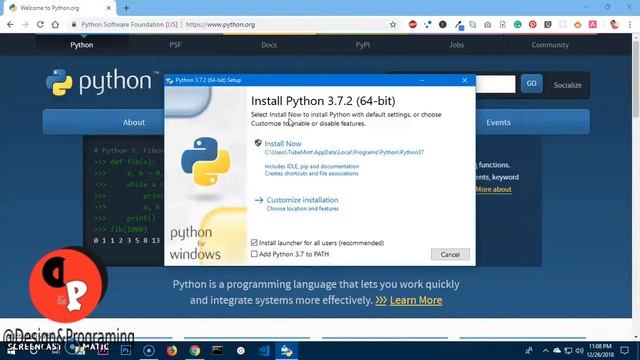Viewport: 640px width, 360px height.
Task: Open the OneDrive cloud tray icon
Action: pyautogui.click(x=557, y=351)
